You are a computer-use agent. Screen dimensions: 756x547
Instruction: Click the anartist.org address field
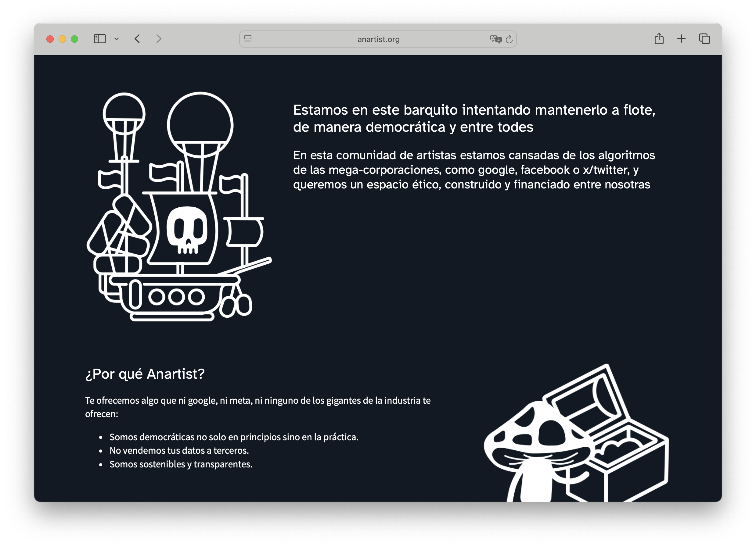pos(378,39)
